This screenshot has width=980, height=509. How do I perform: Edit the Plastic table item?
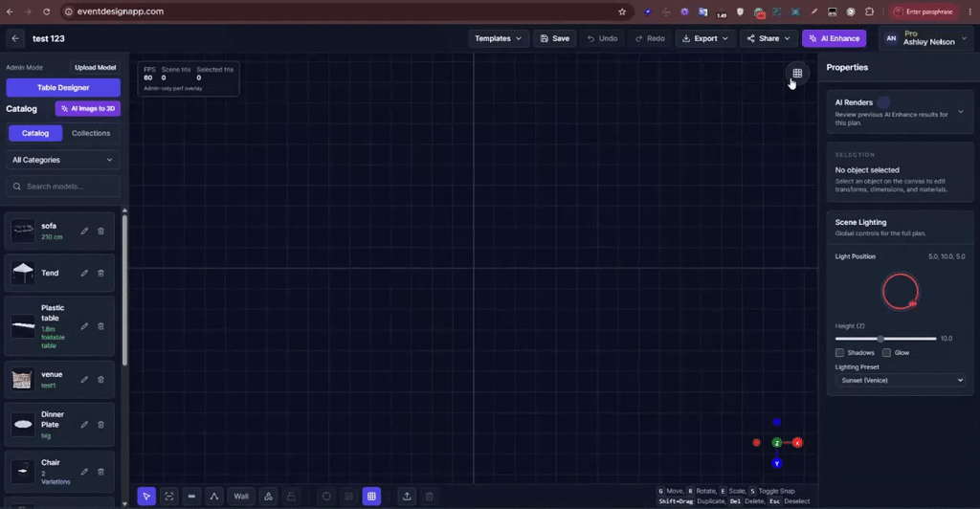click(x=84, y=326)
